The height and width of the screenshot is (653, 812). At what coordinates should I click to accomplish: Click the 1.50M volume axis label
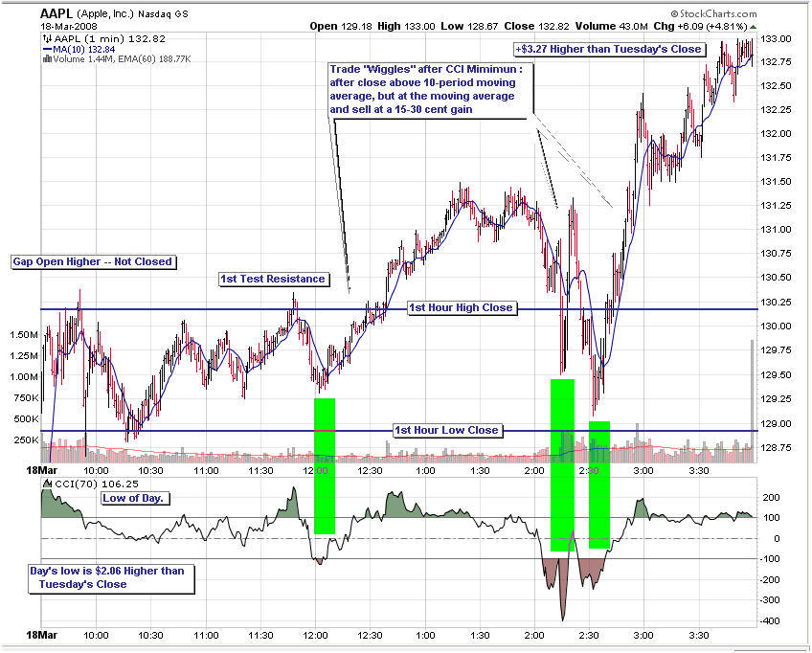coord(24,335)
